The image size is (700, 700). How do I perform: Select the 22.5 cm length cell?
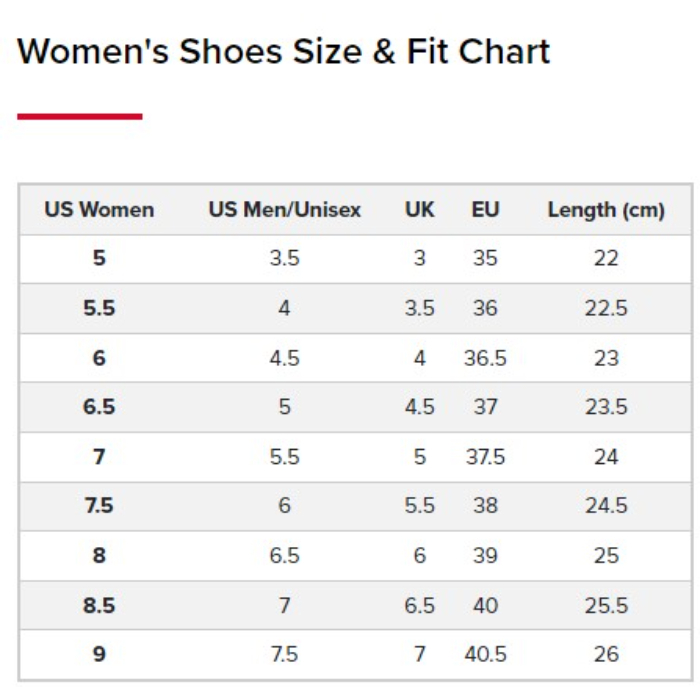[606, 308]
